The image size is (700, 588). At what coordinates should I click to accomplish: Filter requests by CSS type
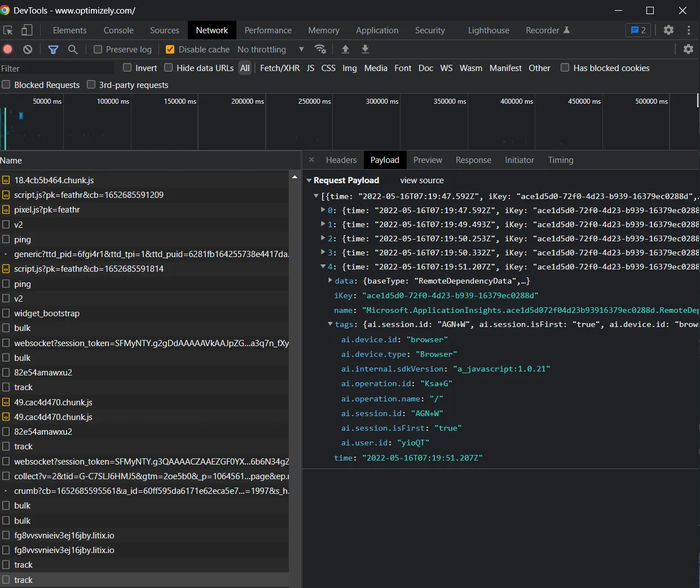tap(328, 68)
